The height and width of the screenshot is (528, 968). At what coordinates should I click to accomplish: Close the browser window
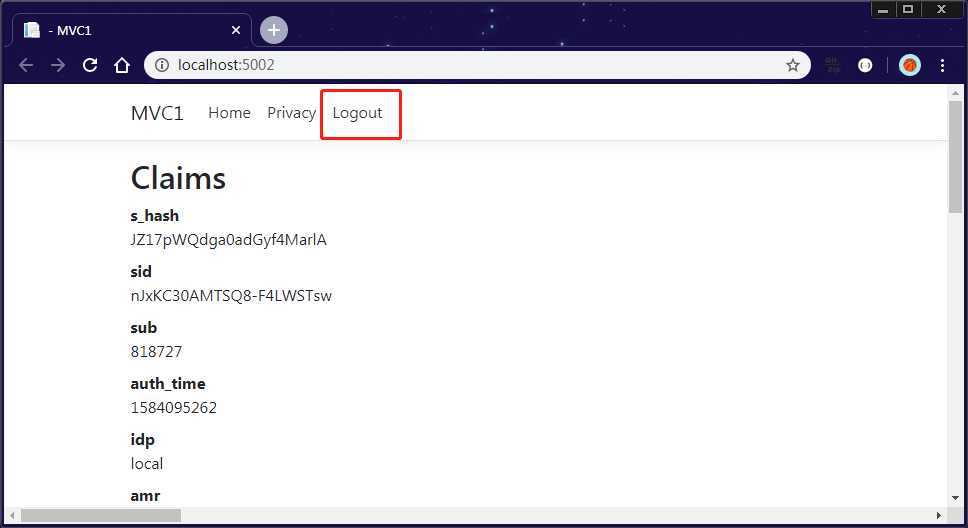(x=941, y=9)
